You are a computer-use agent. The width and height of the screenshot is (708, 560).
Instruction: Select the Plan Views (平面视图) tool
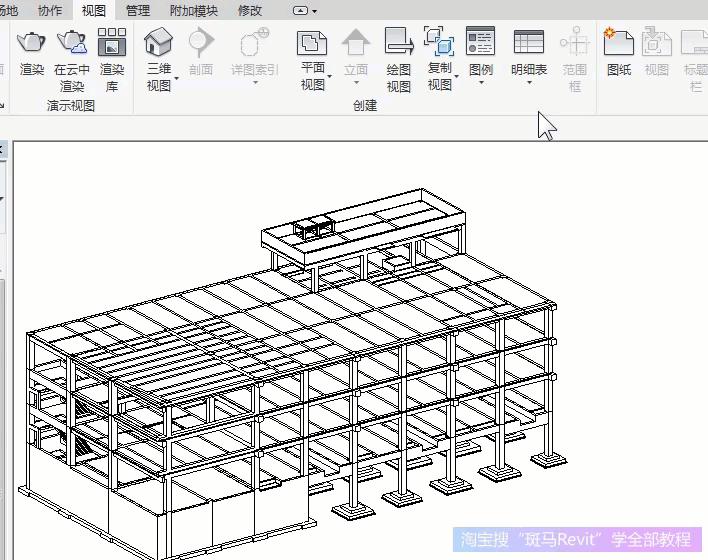click(313, 43)
